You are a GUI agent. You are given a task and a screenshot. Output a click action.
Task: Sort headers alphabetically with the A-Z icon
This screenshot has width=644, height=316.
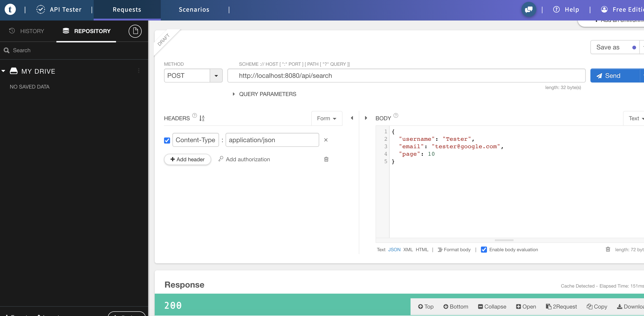click(202, 118)
